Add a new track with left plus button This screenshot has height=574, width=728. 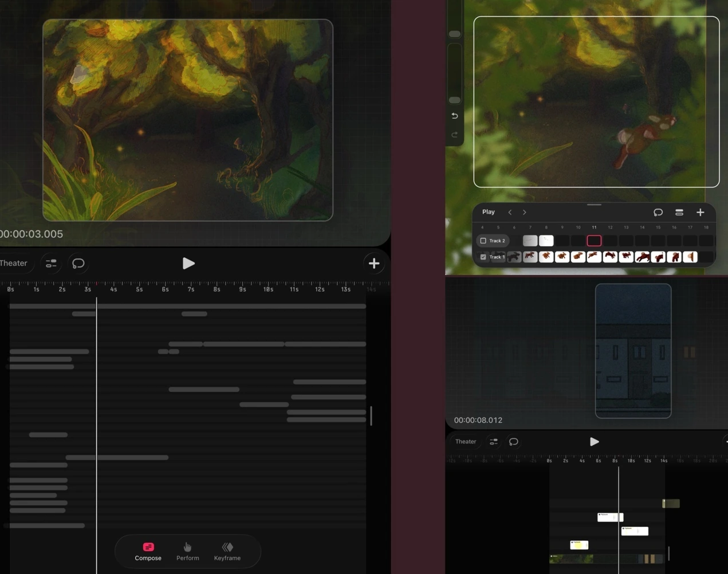point(374,264)
